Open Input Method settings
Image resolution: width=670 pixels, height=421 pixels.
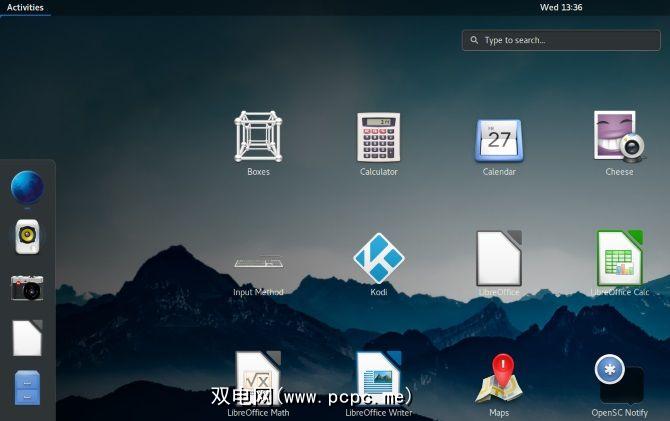(258, 262)
